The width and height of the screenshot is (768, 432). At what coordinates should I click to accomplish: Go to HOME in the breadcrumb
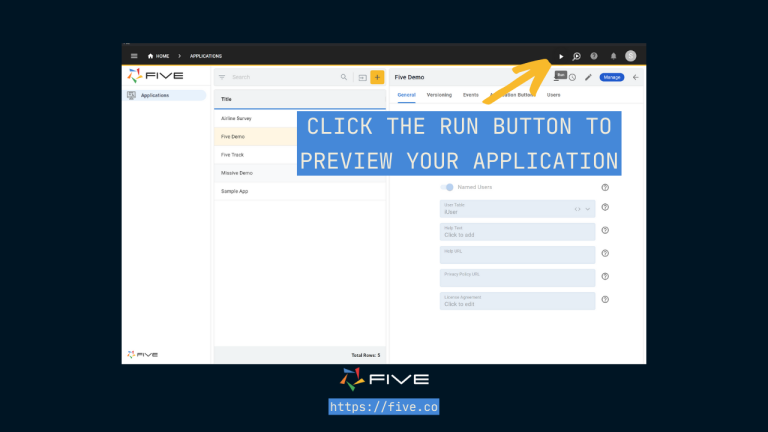coord(158,56)
